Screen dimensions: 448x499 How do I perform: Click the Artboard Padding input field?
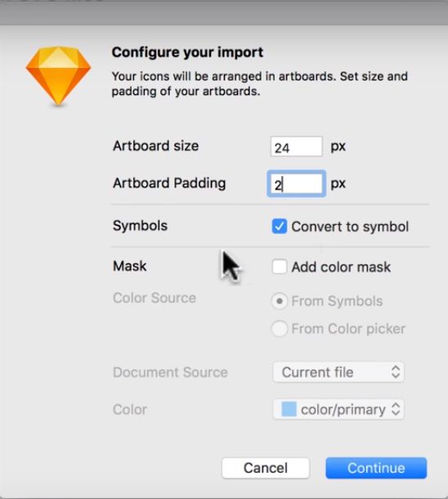[x=296, y=183]
